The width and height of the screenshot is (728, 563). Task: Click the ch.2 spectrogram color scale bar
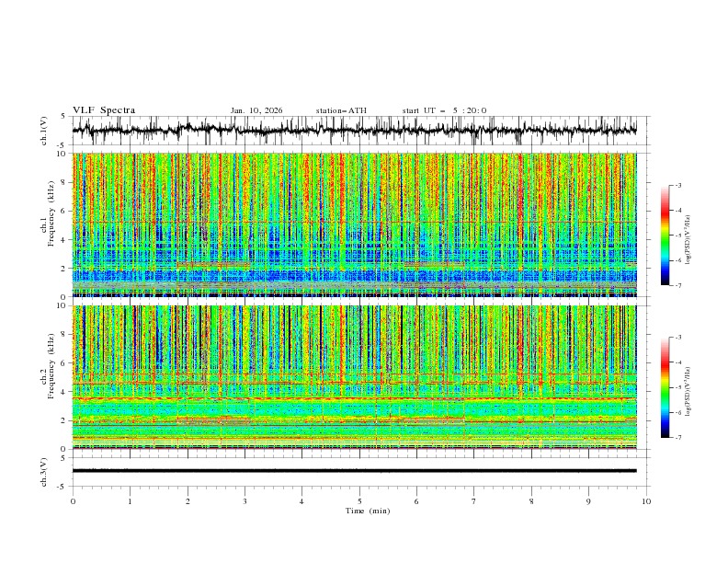point(665,387)
